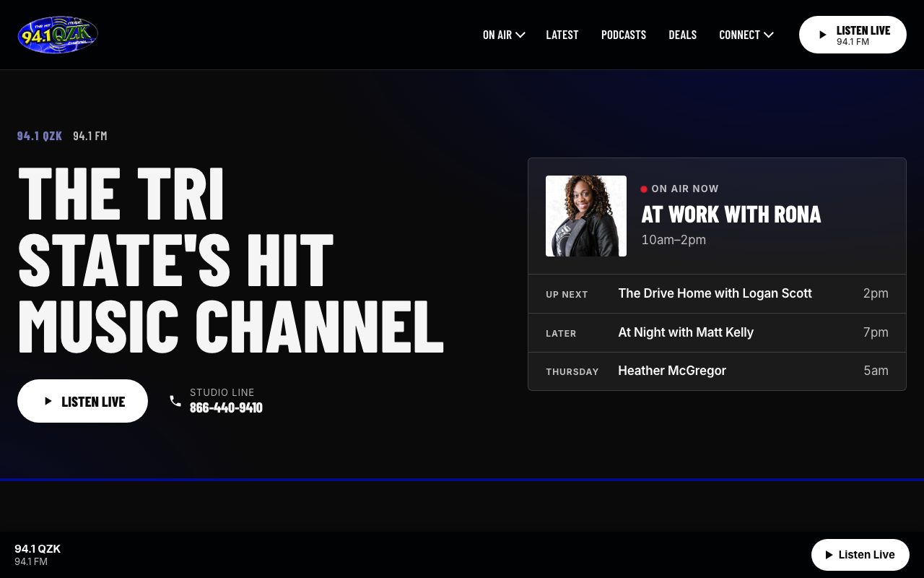Play the stream from the bottom bar Listen Live
Image resolution: width=924 pixels, height=578 pixels.
pyautogui.click(x=860, y=555)
